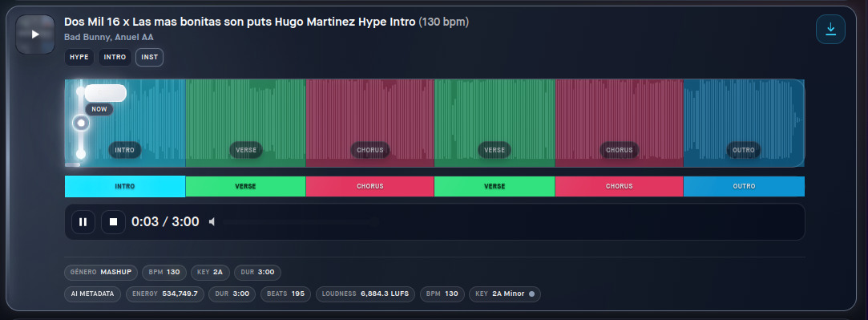868x320 pixels.
Task: Click the first-row BPM 130 chip
Action: point(164,273)
